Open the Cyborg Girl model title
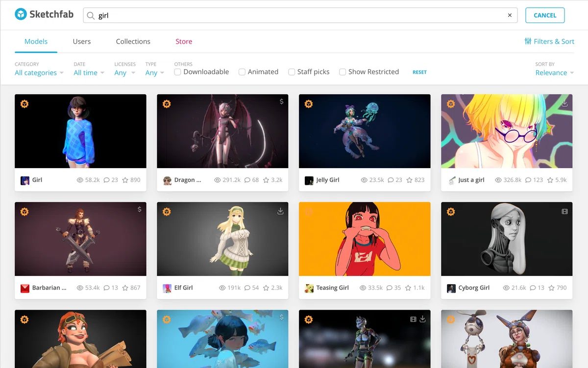Screen dimensions: 588x368 click(x=474, y=288)
